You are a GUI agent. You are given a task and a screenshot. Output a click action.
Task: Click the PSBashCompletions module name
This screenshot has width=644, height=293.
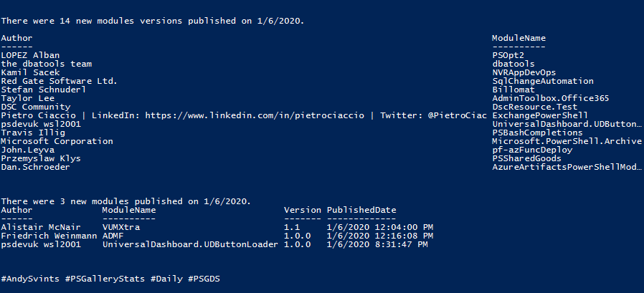537,133
